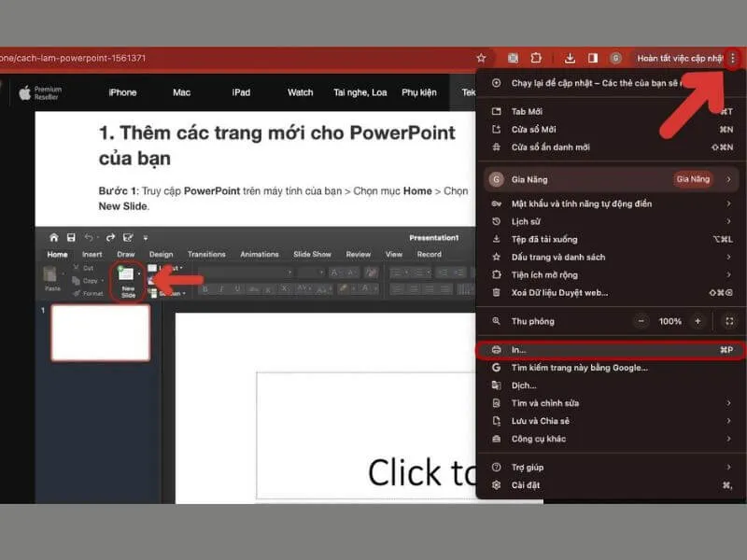Screen dimensions: 747x560
Task: Click the Home icon in PowerPoint title bar
Action: point(54,237)
